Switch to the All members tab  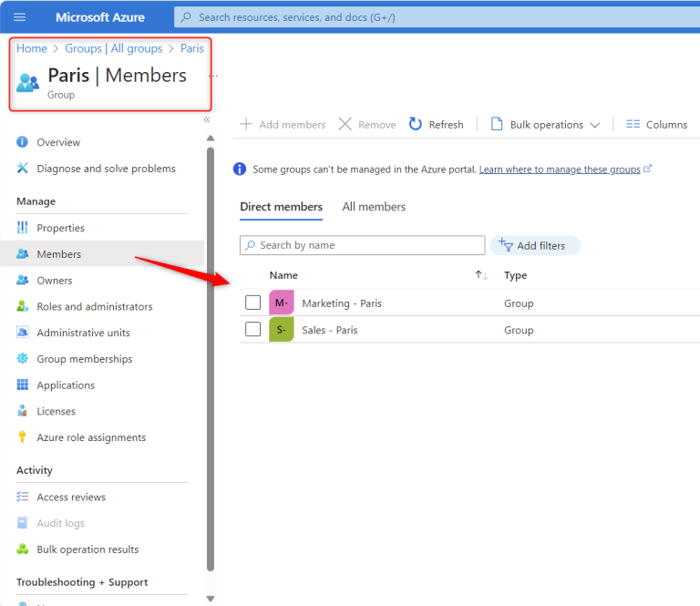pos(374,207)
